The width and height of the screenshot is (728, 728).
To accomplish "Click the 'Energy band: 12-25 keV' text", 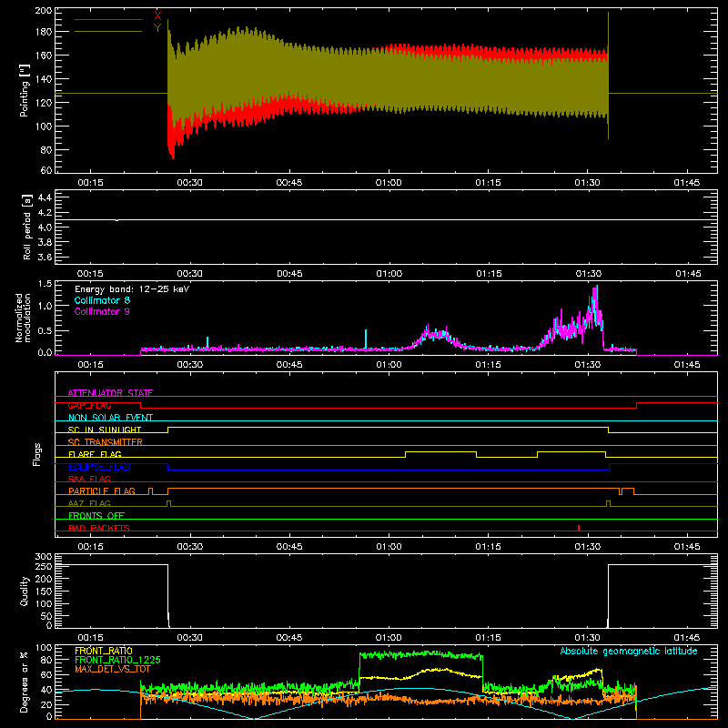I will [x=132, y=289].
